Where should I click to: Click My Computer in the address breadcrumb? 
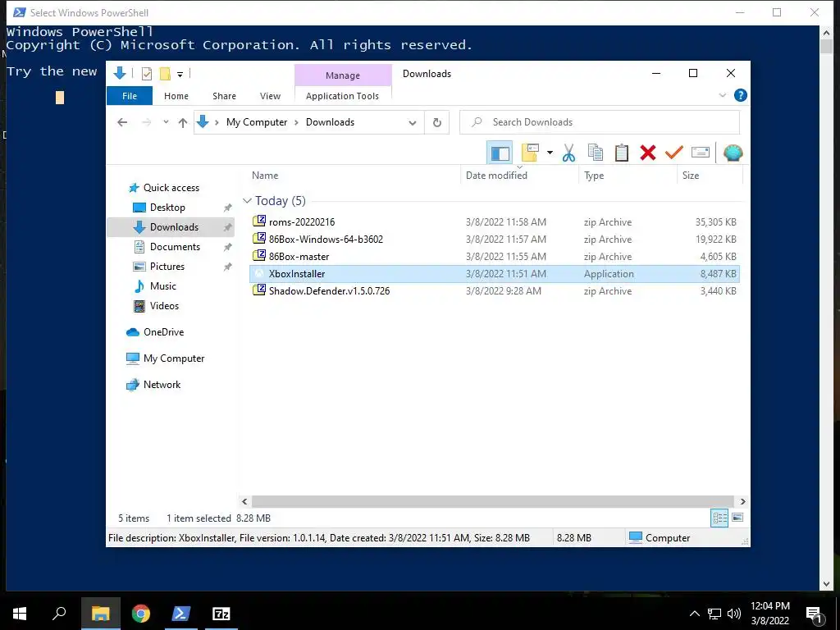(x=257, y=122)
